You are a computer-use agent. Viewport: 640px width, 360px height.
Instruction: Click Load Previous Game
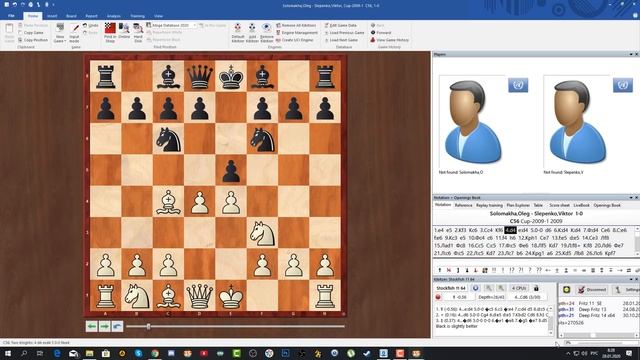pyautogui.click(x=344, y=33)
